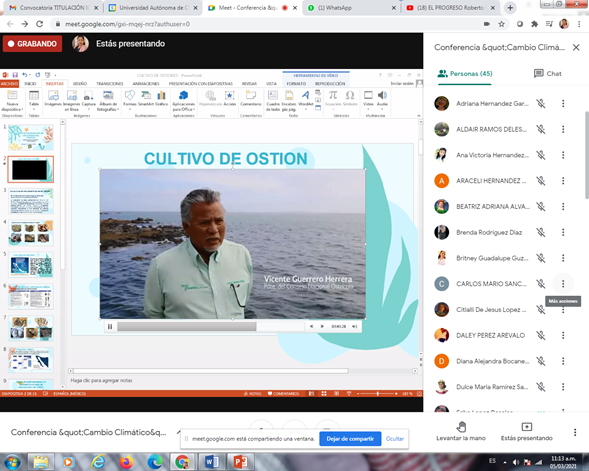
Task: Click the Dejar de compartir button
Action: point(350,439)
